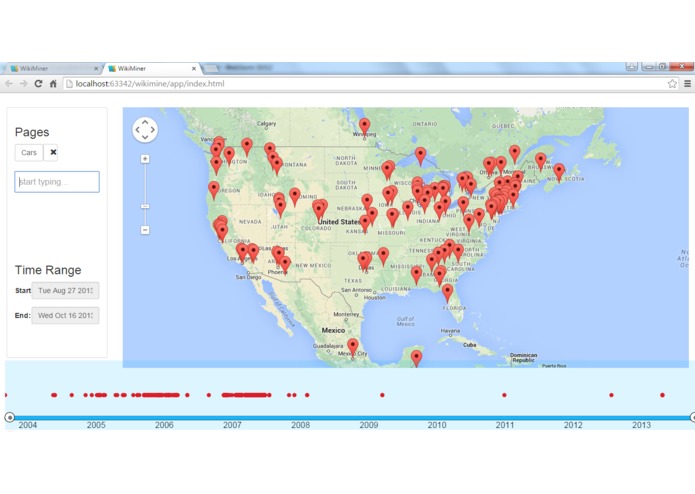
Task: Open the Start date field
Action: coord(65,291)
